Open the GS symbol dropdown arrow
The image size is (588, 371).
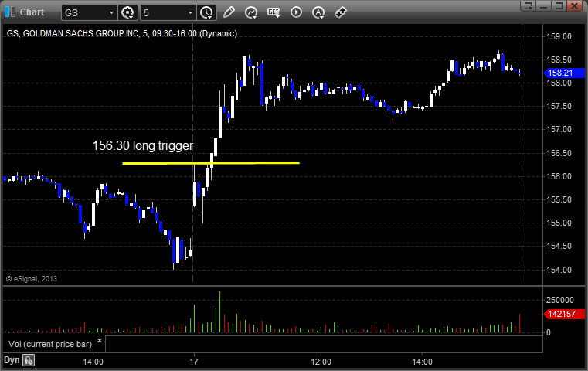pos(111,13)
